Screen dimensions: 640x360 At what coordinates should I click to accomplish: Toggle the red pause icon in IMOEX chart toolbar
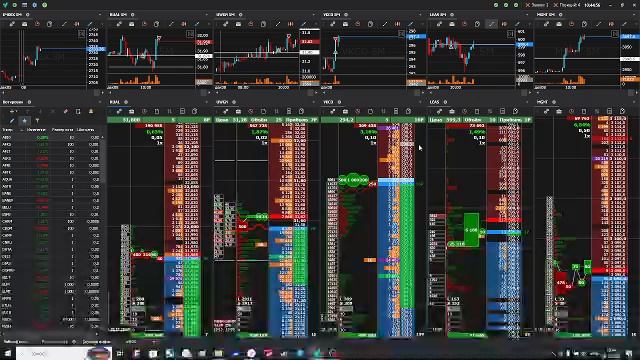[x=77, y=24]
